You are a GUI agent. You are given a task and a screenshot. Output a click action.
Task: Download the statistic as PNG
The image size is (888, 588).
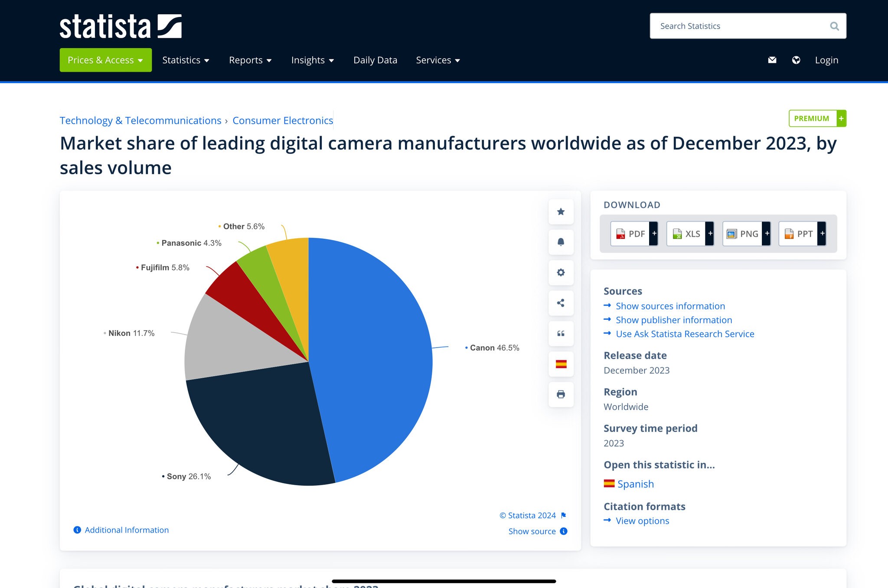click(x=746, y=234)
